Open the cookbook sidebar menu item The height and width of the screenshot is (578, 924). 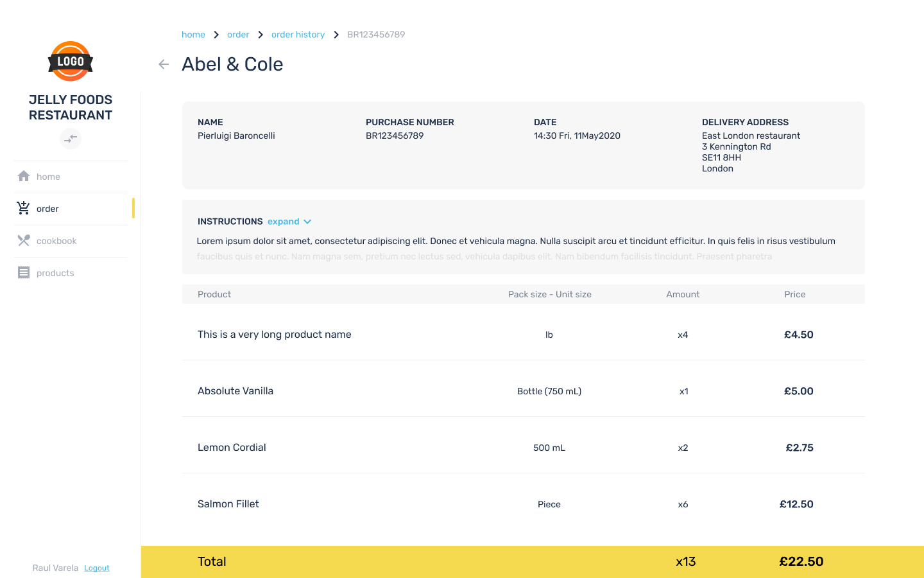click(x=71, y=241)
